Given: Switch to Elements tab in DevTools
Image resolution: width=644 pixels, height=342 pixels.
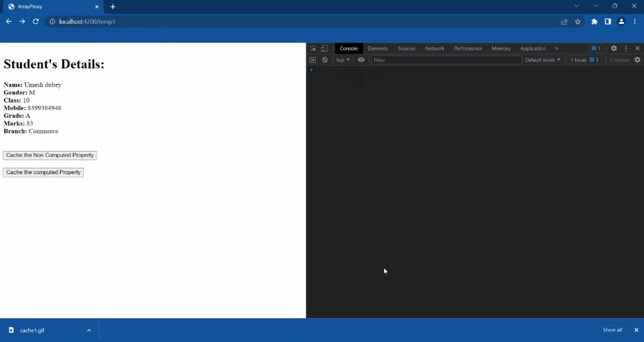Looking at the screenshot, I should [x=378, y=48].
